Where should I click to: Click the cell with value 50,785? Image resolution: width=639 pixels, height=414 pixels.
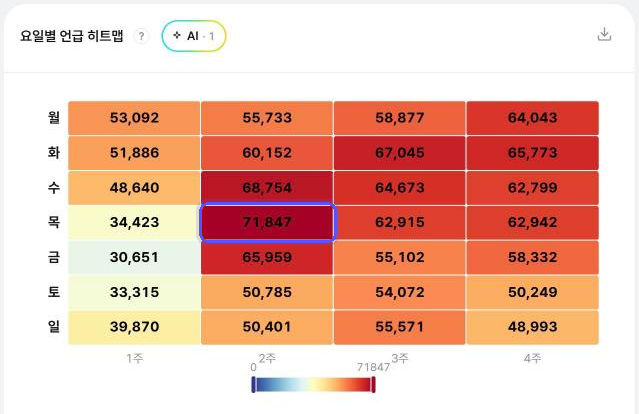click(x=267, y=293)
